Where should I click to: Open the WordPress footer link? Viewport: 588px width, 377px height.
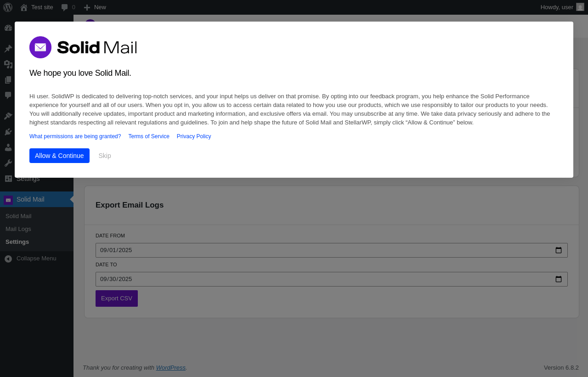point(171,368)
